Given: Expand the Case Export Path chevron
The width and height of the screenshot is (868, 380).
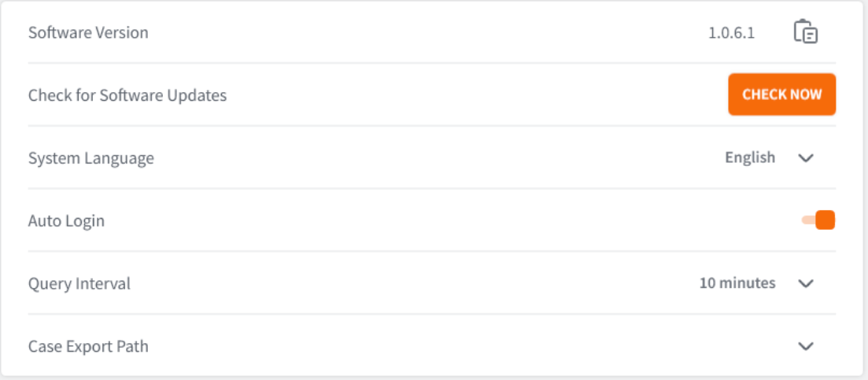Looking at the screenshot, I should tap(806, 346).
